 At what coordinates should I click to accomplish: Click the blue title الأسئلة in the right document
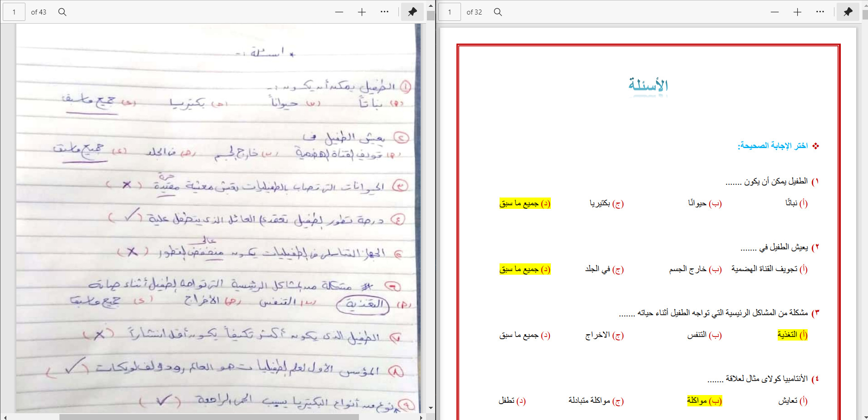click(648, 84)
